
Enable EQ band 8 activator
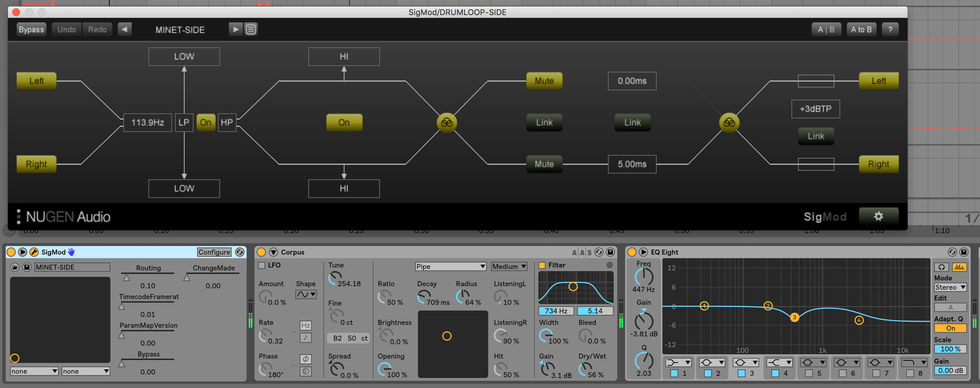[910, 374]
